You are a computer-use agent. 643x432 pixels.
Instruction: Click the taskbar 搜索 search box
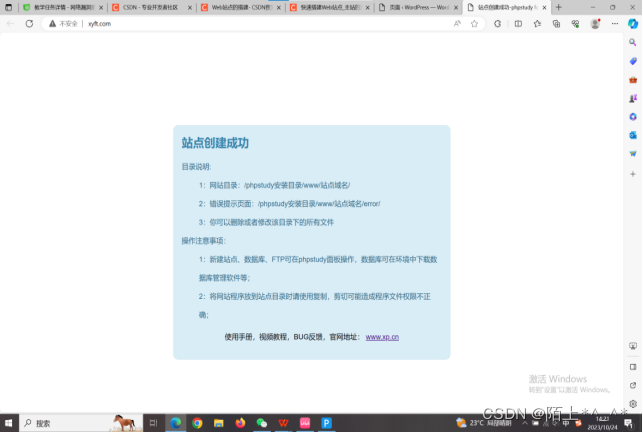pos(81,423)
